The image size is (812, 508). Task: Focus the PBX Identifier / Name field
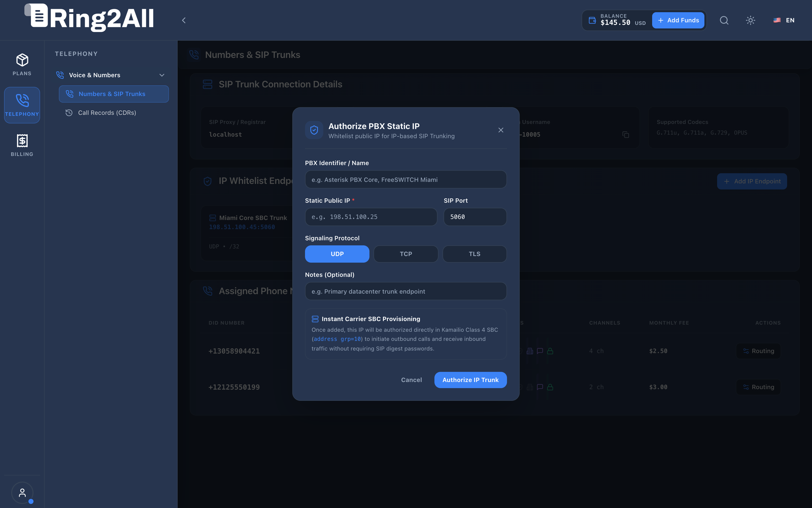coord(406,179)
